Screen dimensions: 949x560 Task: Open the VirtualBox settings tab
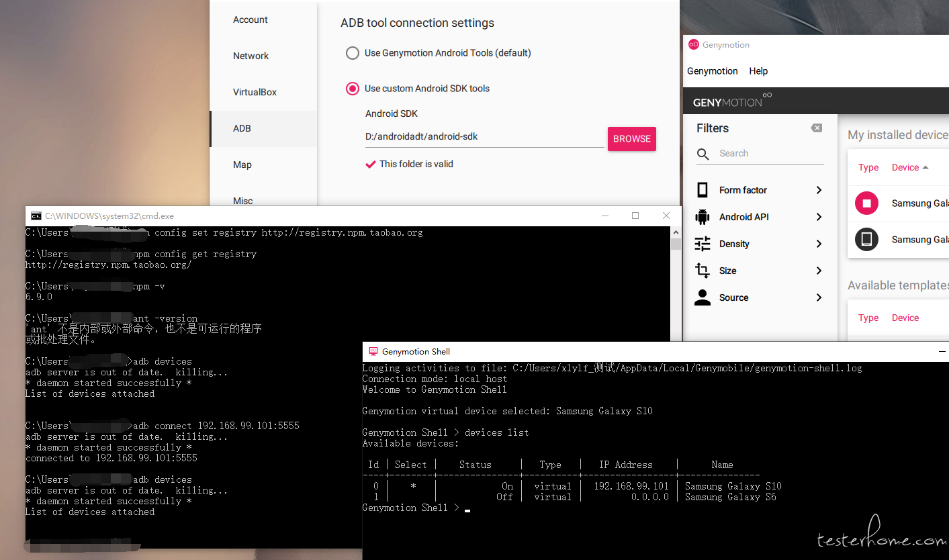coord(263,93)
